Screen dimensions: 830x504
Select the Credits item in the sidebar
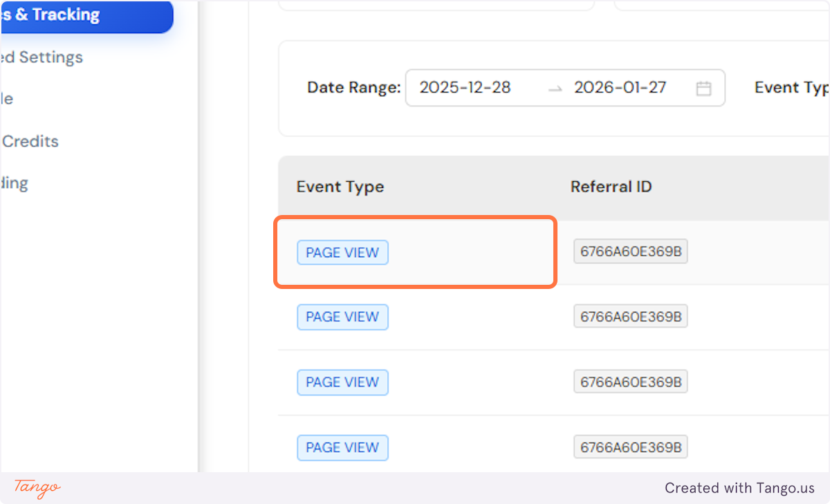click(30, 141)
